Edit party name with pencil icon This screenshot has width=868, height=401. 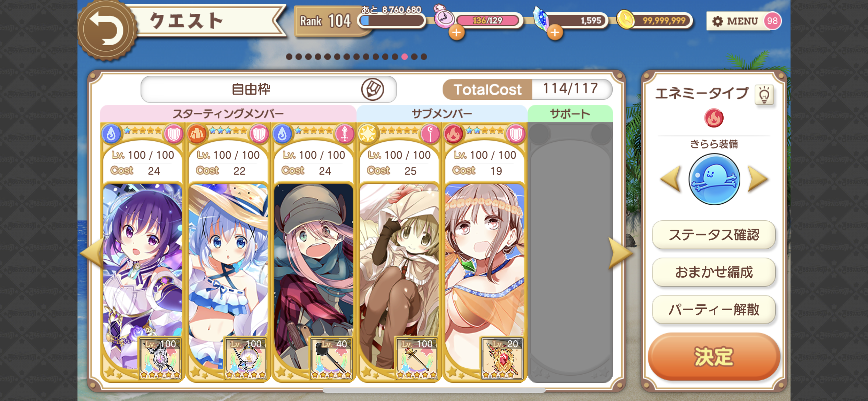point(372,89)
